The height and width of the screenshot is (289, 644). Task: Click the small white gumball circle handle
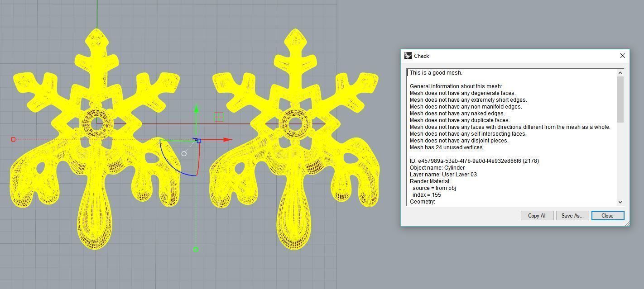click(184, 154)
